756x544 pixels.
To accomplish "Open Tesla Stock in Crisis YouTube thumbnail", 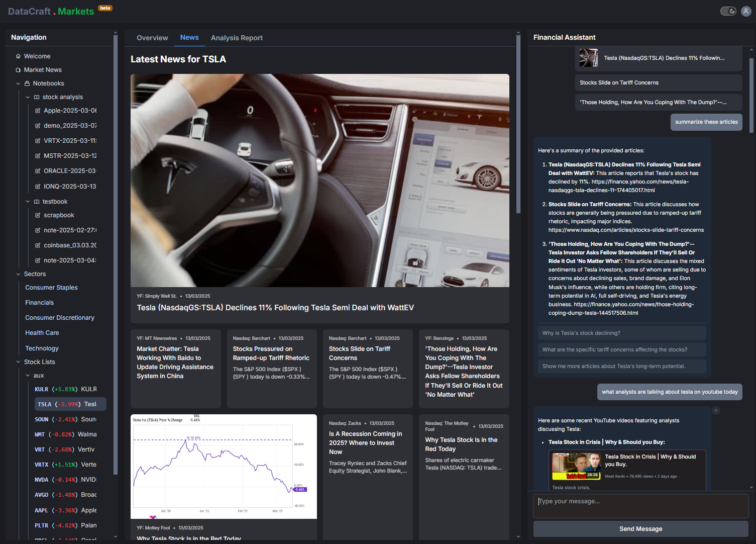I will pyautogui.click(x=576, y=467).
